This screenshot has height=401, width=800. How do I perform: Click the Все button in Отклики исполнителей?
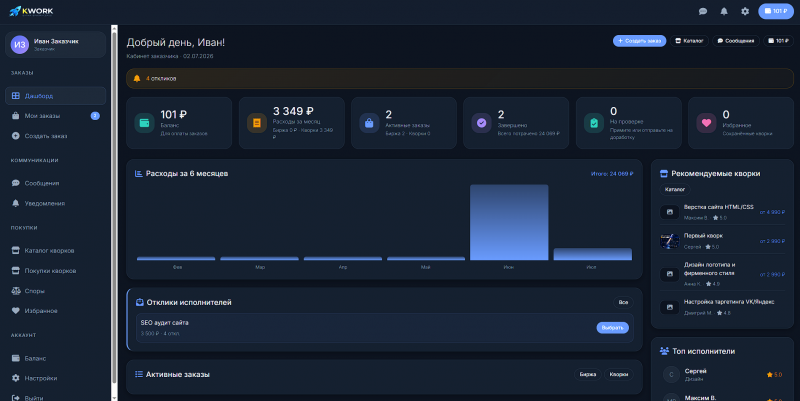[623, 303]
